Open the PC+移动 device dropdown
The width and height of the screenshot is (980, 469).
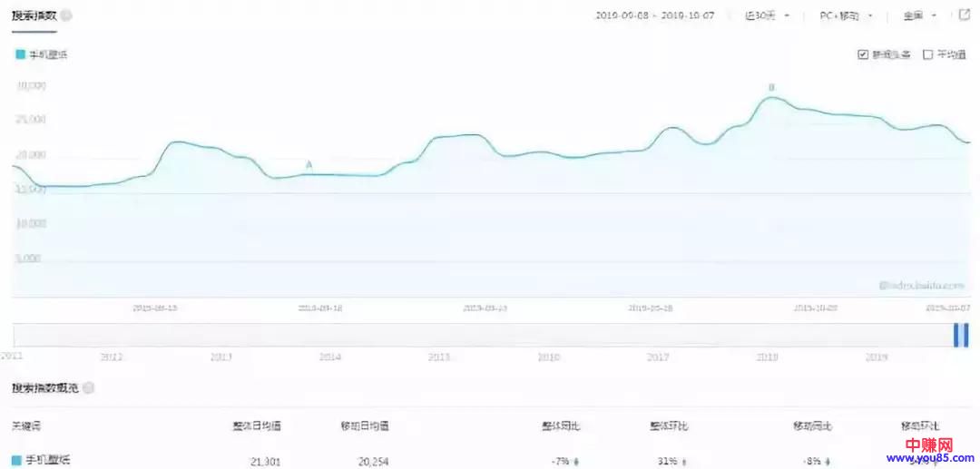[x=846, y=16]
